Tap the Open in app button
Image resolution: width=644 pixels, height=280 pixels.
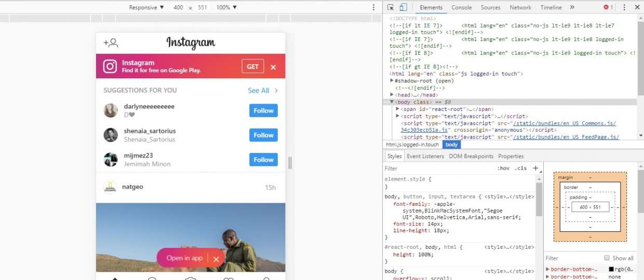coord(184,258)
